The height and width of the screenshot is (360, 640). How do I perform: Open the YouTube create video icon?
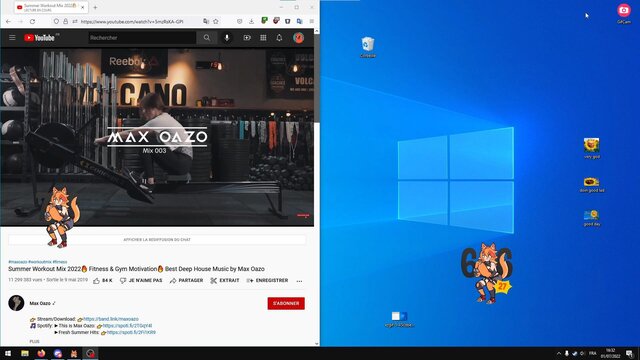(247, 38)
